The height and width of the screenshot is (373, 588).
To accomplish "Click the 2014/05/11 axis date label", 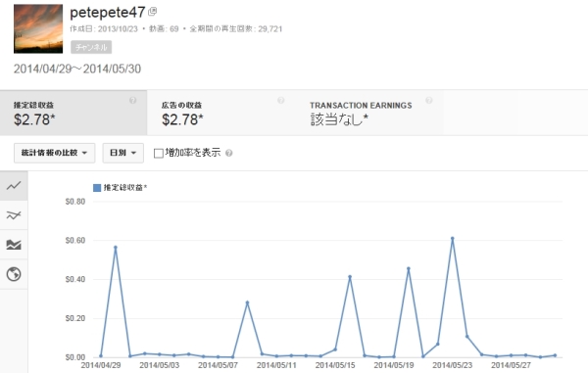I will pyautogui.click(x=276, y=365).
